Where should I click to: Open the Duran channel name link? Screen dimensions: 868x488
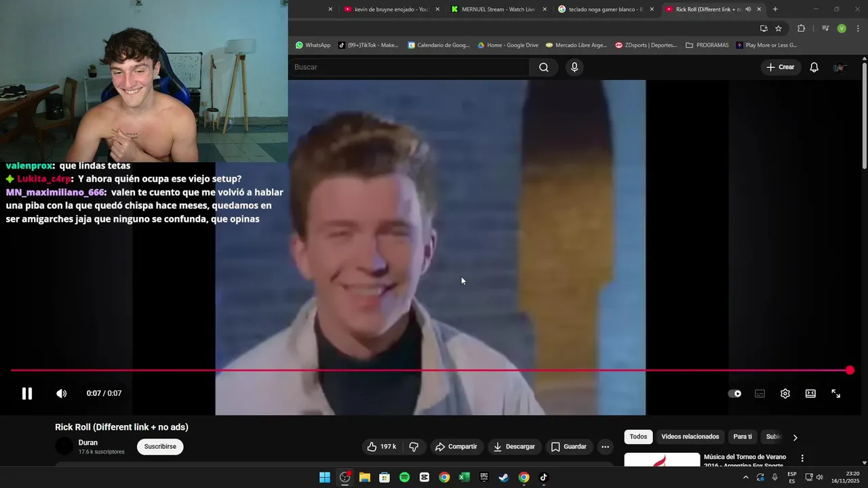(x=88, y=443)
